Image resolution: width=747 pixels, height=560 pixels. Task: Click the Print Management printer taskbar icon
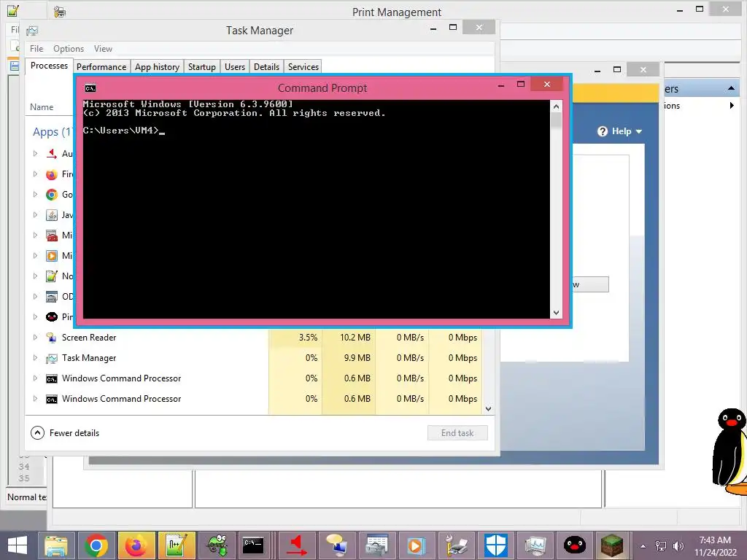point(457,545)
